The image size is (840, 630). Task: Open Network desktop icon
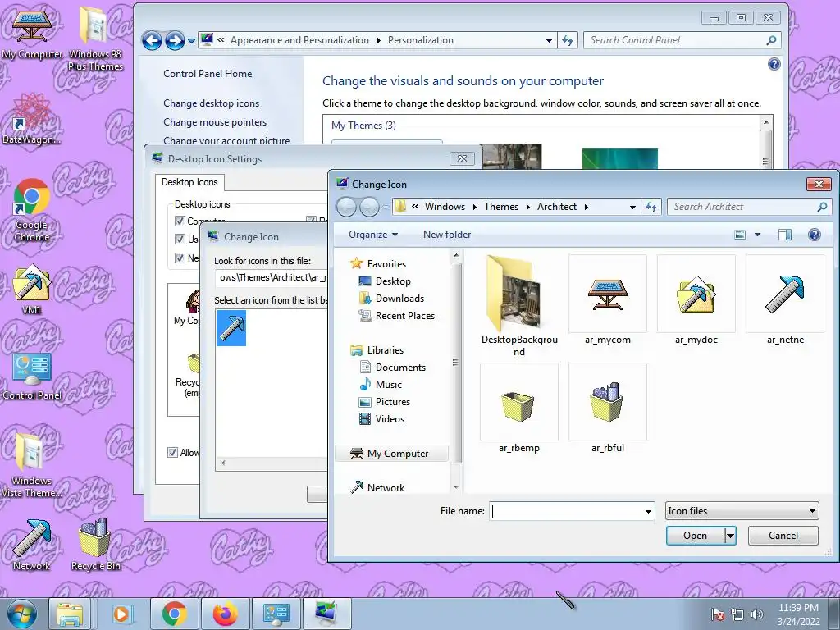(x=32, y=545)
